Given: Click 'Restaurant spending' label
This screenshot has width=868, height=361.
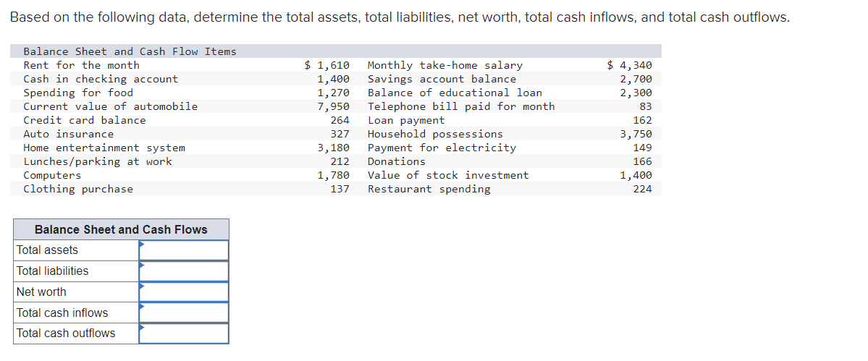Looking at the screenshot, I should pos(429,189).
